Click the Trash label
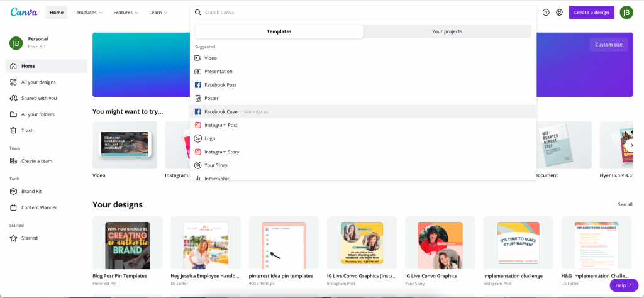 coord(28,130)
